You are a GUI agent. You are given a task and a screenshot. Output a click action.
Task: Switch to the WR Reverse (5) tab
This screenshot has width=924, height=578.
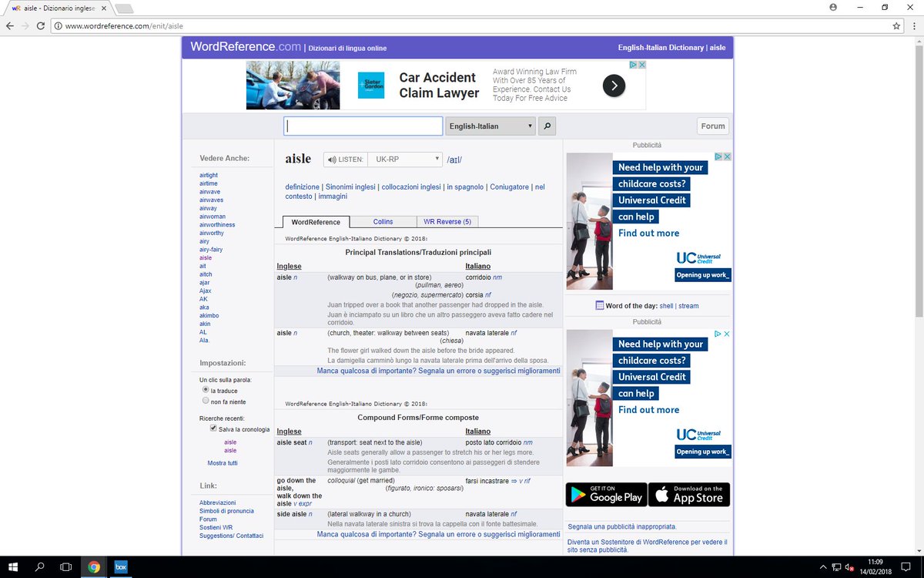pos(447,222)
